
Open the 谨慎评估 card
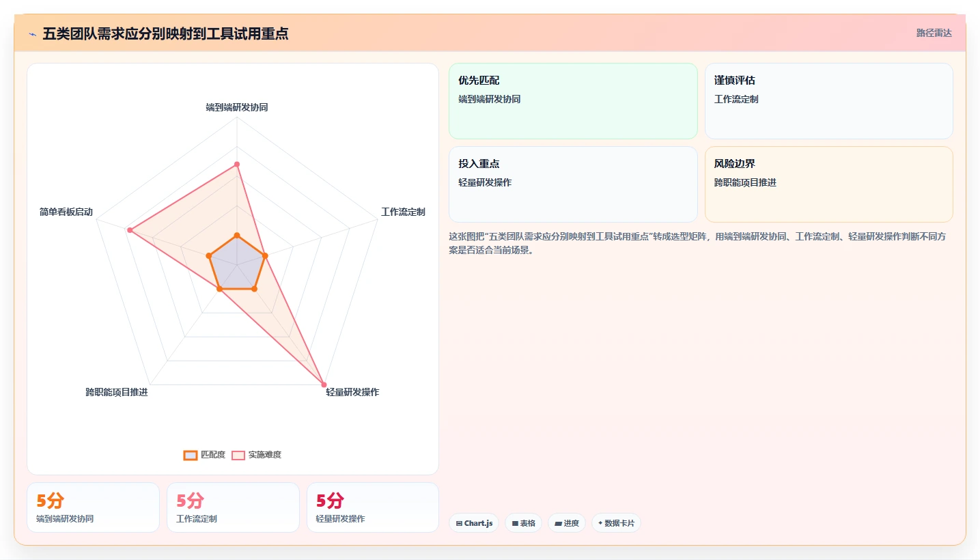click(828, 101)
